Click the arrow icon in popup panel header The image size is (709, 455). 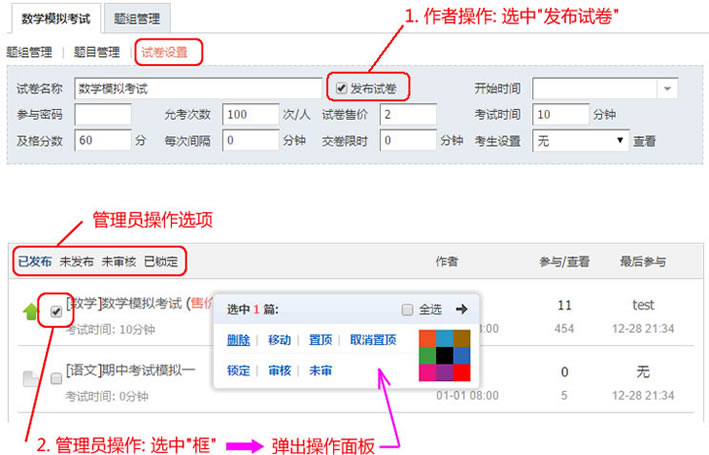461,309
